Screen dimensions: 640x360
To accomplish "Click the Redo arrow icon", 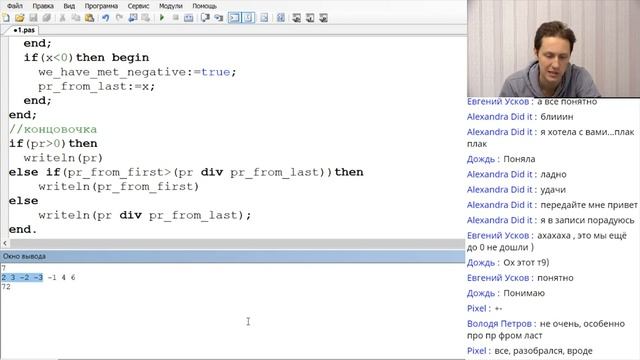I will pos(119,18).
